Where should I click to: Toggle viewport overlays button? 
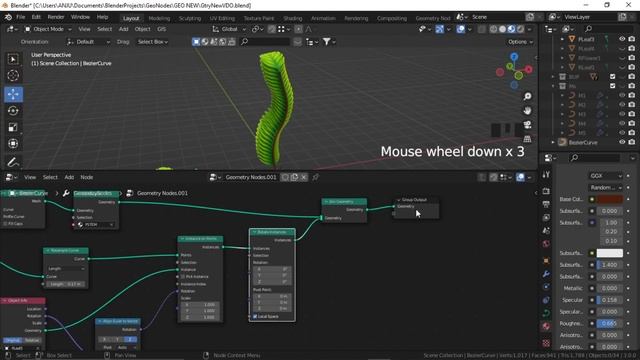460,29
